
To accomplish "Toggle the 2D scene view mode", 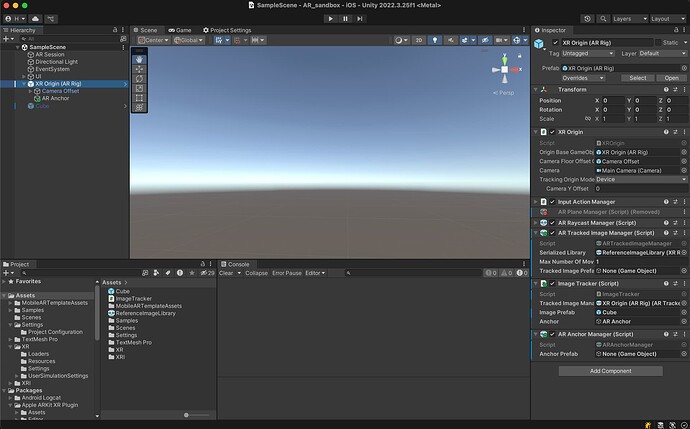I will click(x=419, y=40).
